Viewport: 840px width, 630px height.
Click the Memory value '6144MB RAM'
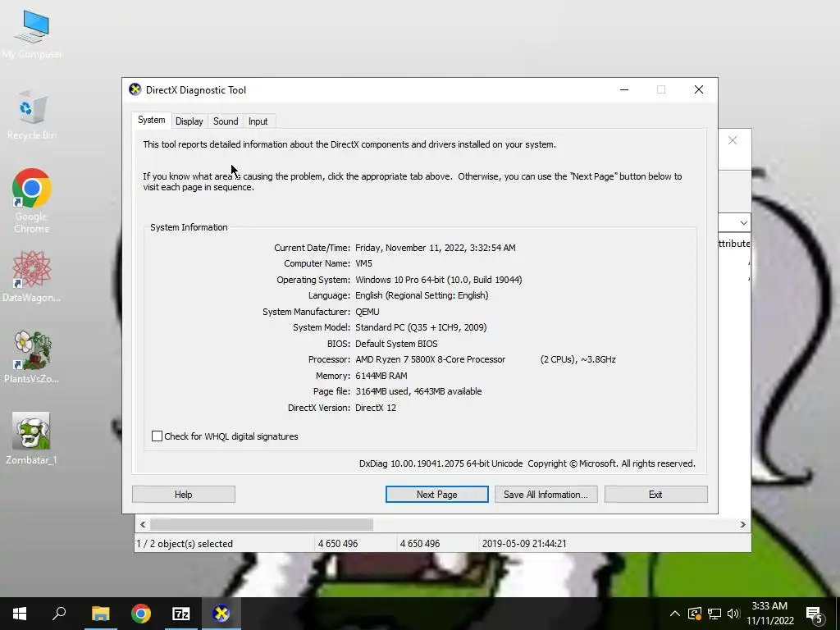coord(381,376)
